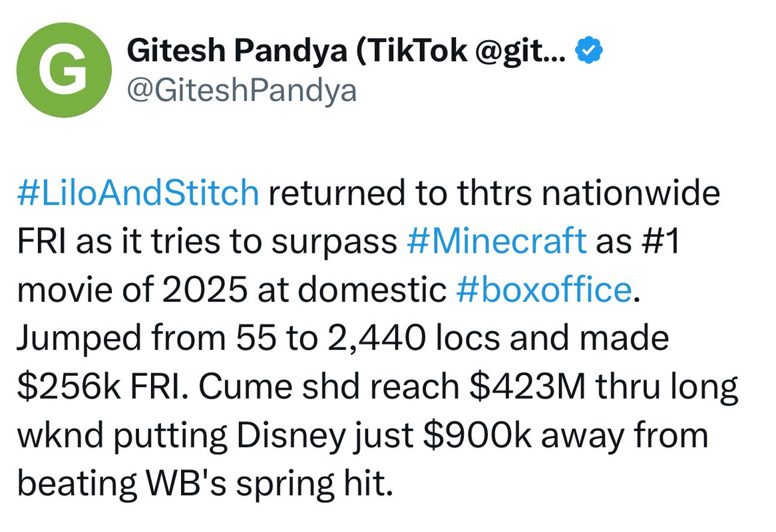
Task: Click the word "Disney" in the tweet
Action: coord(291,436)
